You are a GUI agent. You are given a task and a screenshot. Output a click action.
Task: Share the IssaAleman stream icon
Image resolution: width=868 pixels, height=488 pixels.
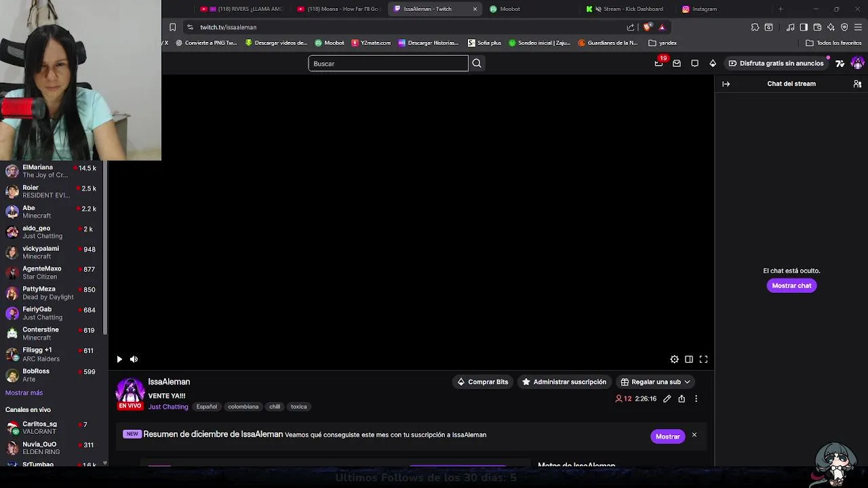pyautogui.click(x=682, y=399)
